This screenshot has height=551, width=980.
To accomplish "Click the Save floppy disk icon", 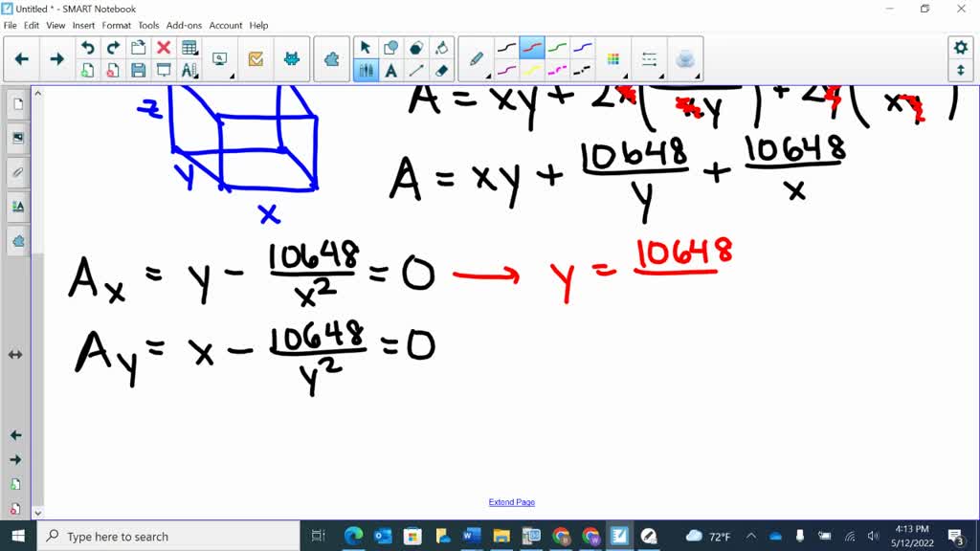I will [138, 70].
